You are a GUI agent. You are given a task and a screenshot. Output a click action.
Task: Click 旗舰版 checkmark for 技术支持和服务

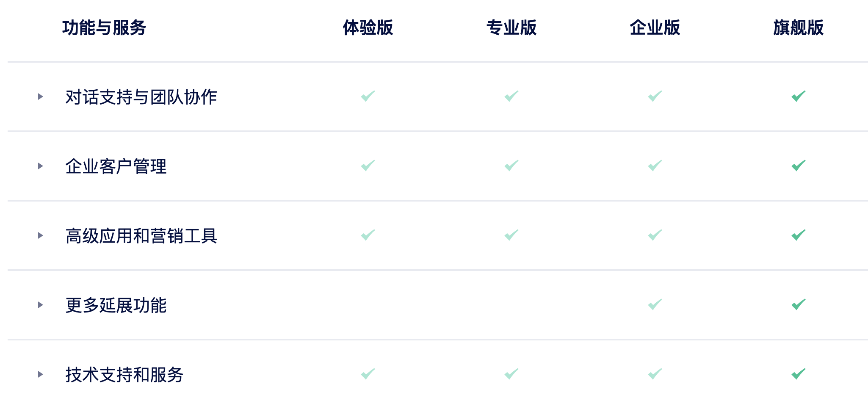799,374
